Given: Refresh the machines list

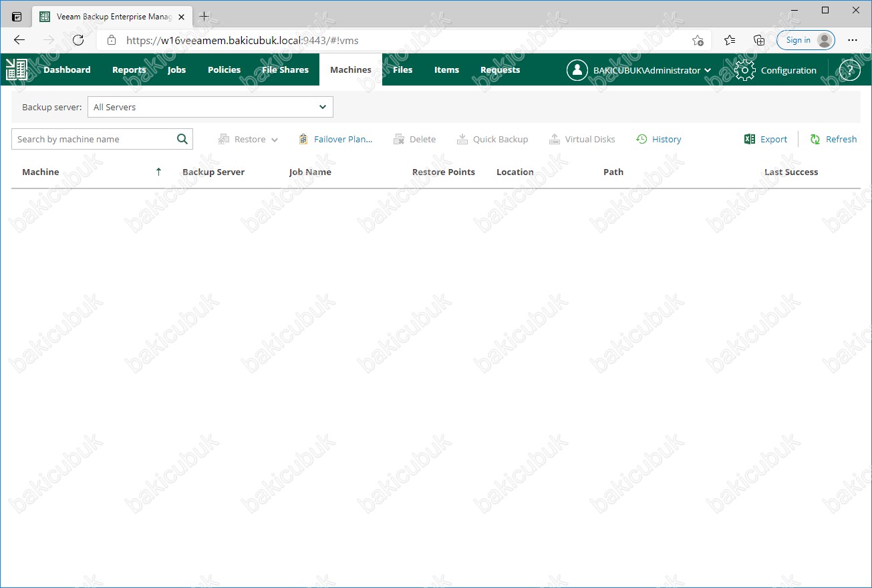Looking at the screenshot, I should click(841, 139).
